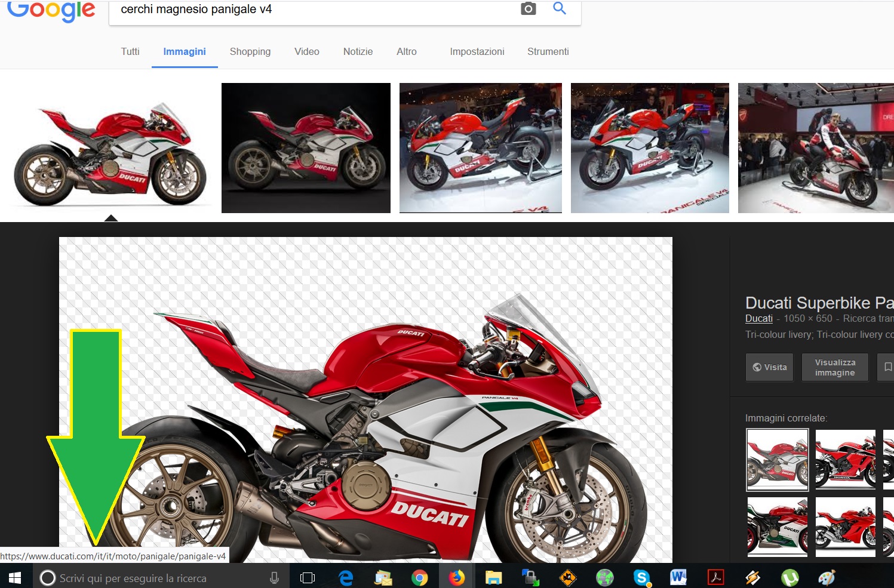Open the Notizie tab
The width and height of the screenshot is (894, 588).
(x=358, y=52)
